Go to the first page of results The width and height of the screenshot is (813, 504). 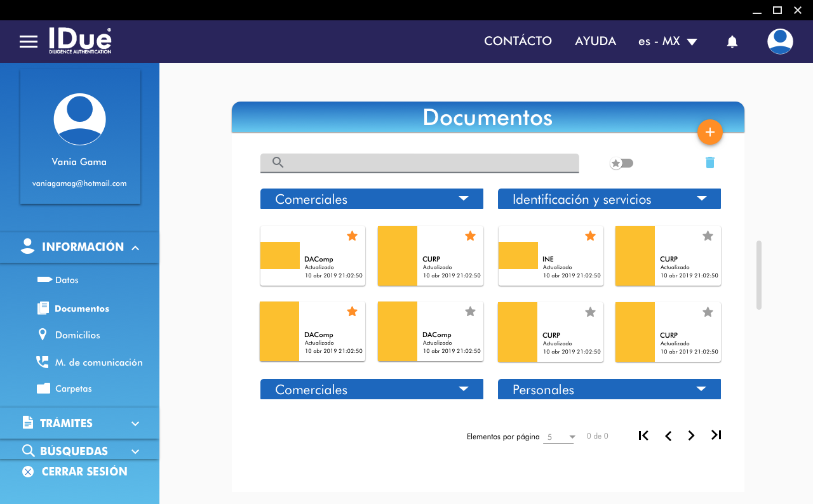pos(643,435)
